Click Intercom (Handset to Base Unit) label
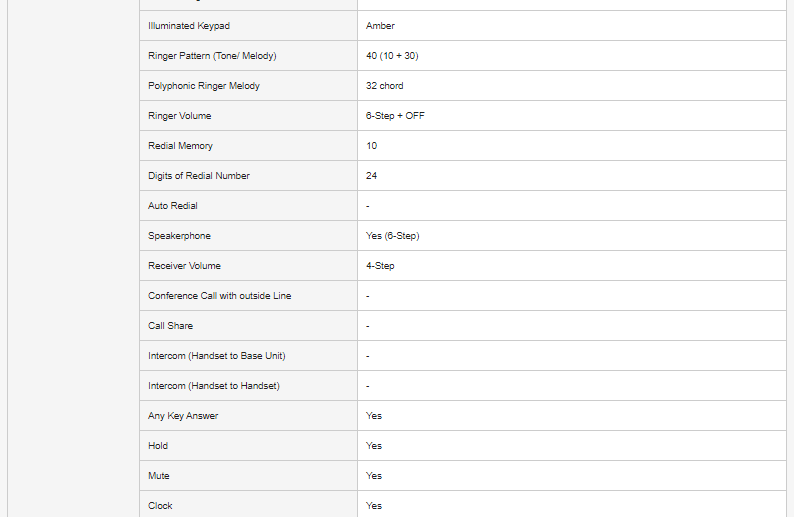Viewport: 794px width, 517px height. pos(217,356)
